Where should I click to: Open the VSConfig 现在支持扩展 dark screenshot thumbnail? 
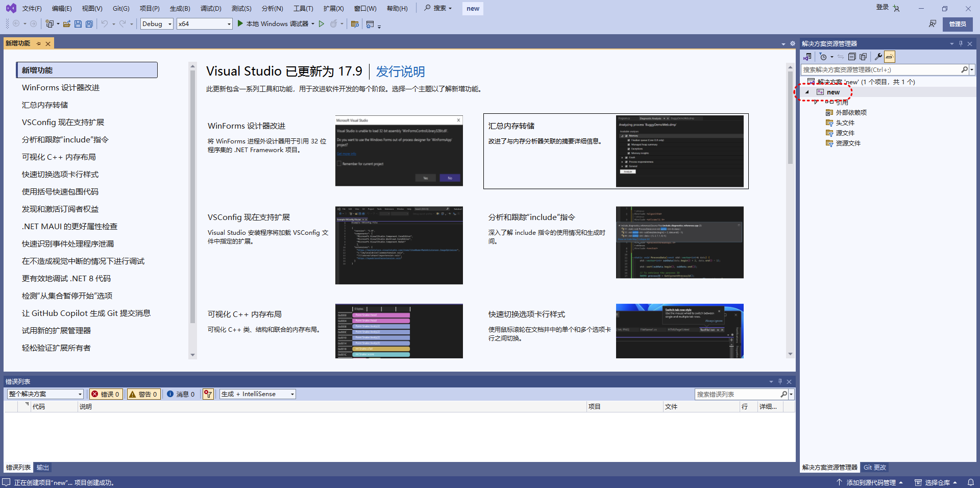399,246
